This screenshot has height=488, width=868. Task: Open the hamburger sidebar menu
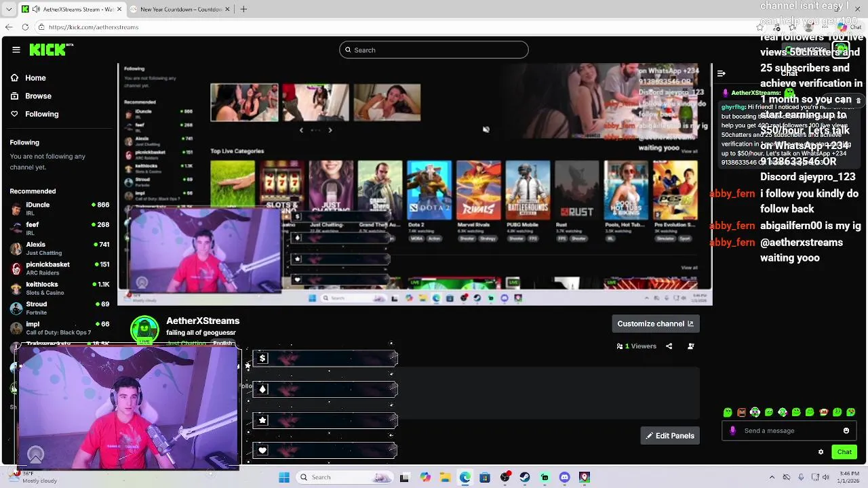[x=16, y=49]
